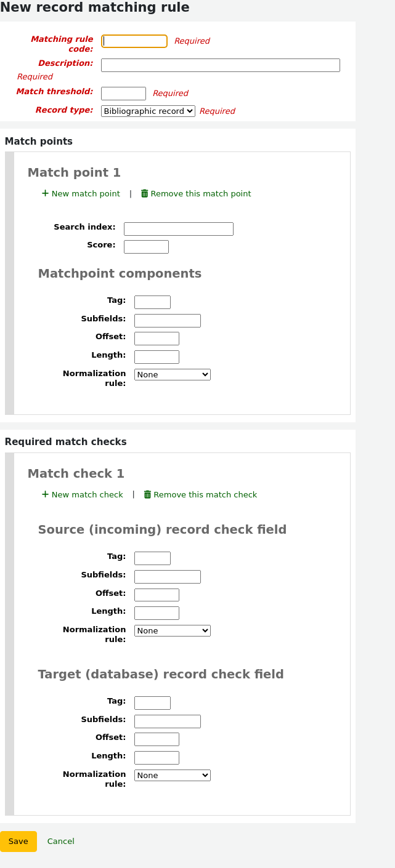This screenshot has width=395, height=868.
Task: Click the Description input field
Action: [x=220, y=65]
